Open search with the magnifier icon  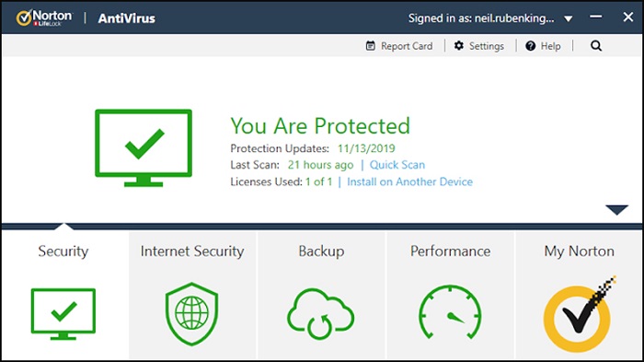596,46
